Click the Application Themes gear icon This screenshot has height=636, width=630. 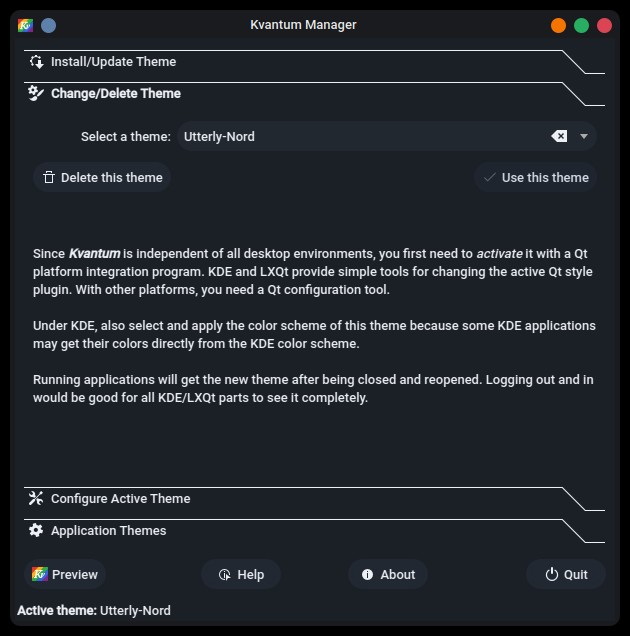[36, 530]
